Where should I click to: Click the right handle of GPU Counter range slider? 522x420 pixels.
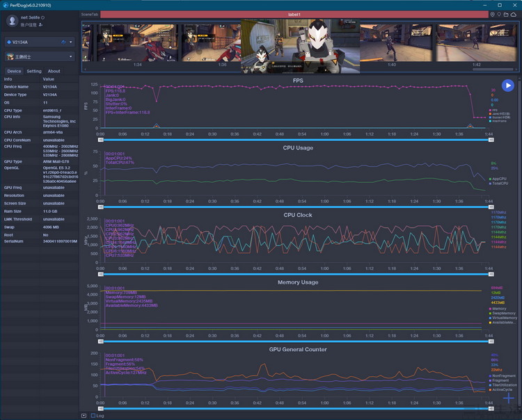pos(491,409)
